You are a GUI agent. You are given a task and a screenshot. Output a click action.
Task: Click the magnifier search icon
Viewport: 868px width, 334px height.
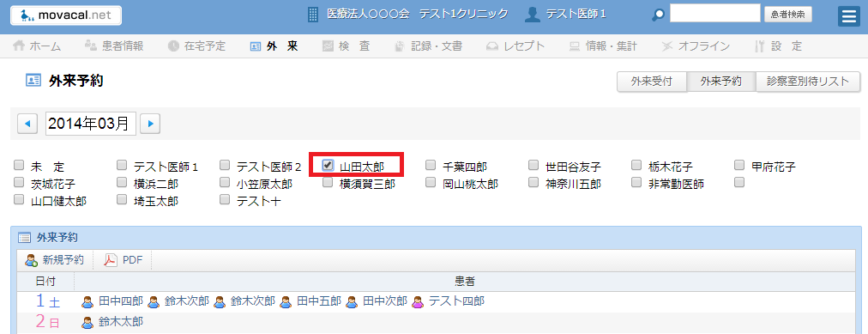pyautogui.click(x=659, y=15)
